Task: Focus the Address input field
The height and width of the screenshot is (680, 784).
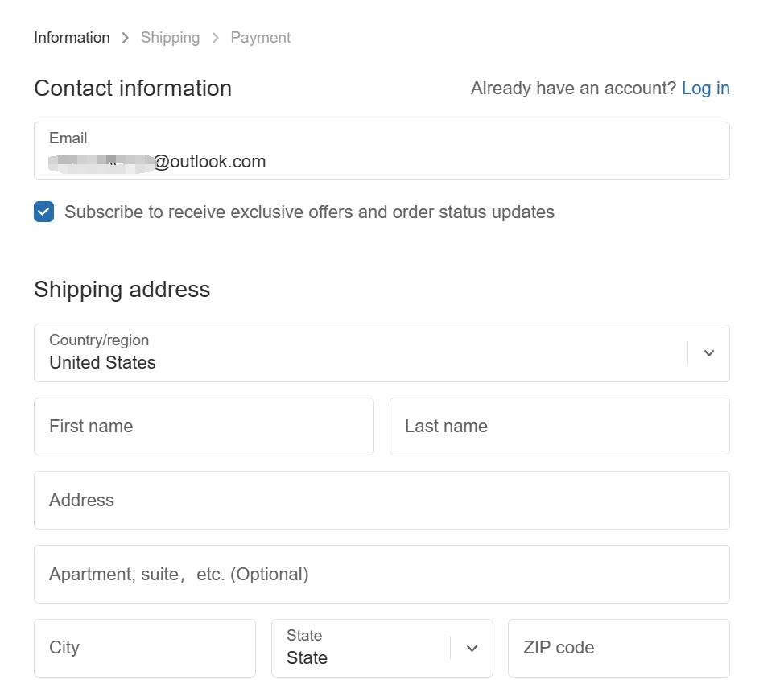Action: point(382,501)
